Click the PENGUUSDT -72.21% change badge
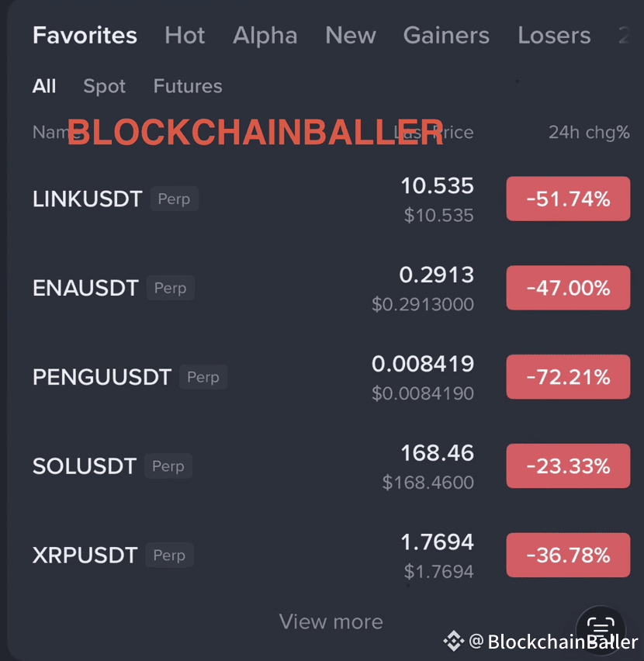 [568, 377]
